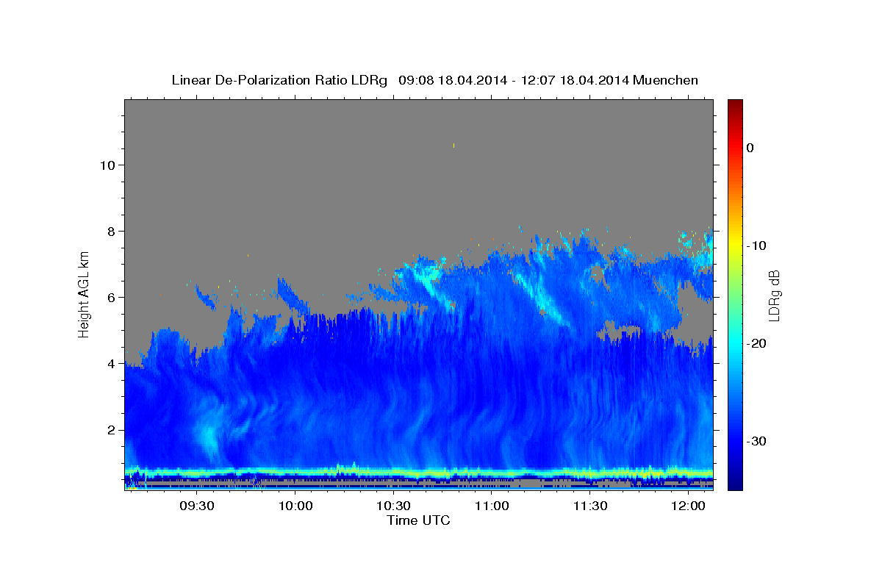Click the colorbar label '-30'
The height and width of the screenshot is (588, 882).
757,441
